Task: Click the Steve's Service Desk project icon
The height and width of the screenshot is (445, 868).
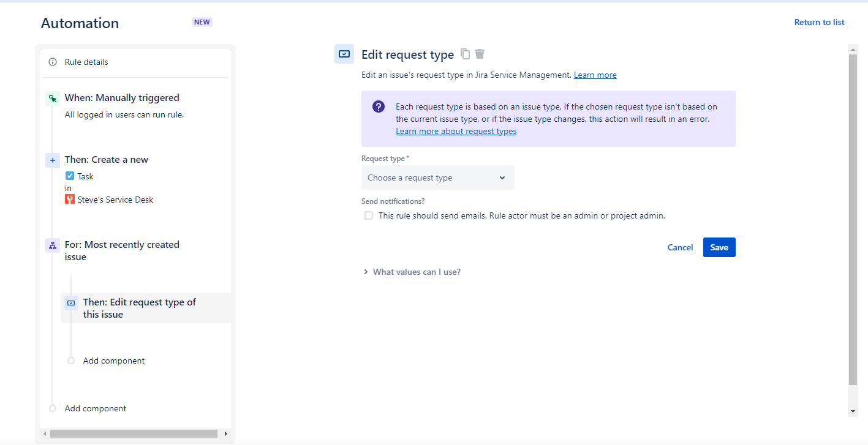Action: click(69, 199)
